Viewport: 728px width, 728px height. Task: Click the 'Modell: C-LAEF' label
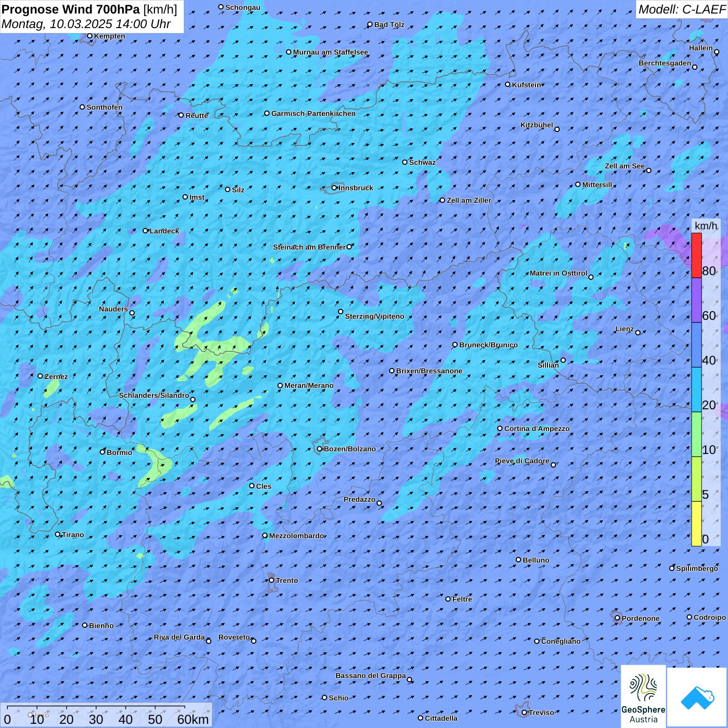(682, 9)
